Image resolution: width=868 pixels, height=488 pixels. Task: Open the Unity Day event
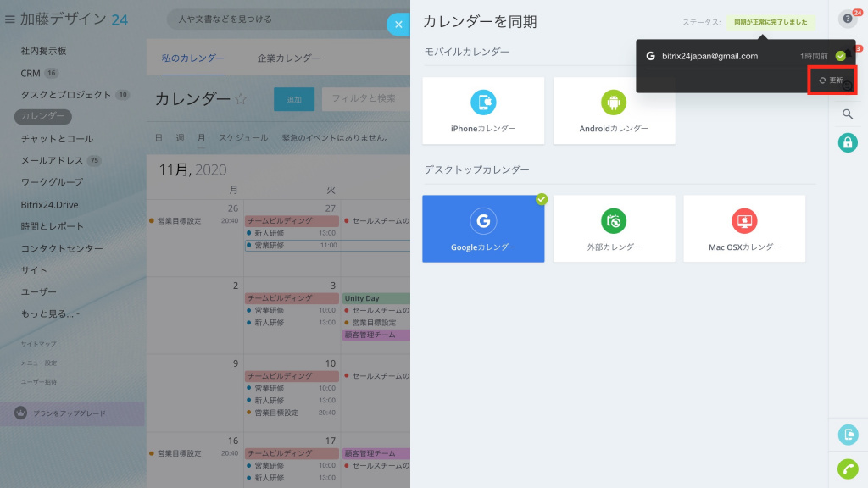(x=376, y=298)
